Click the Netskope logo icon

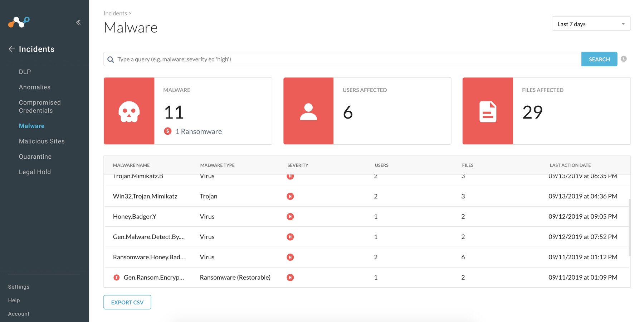19,22
